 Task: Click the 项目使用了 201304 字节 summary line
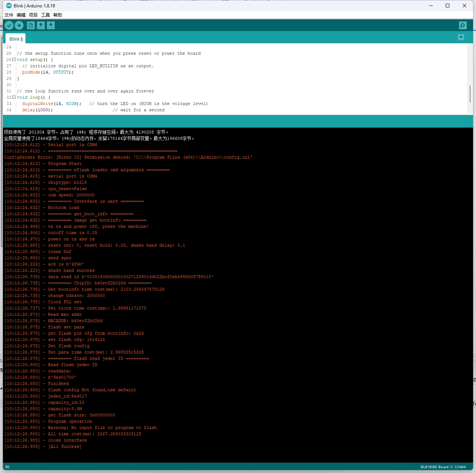(x=86, y=132)
